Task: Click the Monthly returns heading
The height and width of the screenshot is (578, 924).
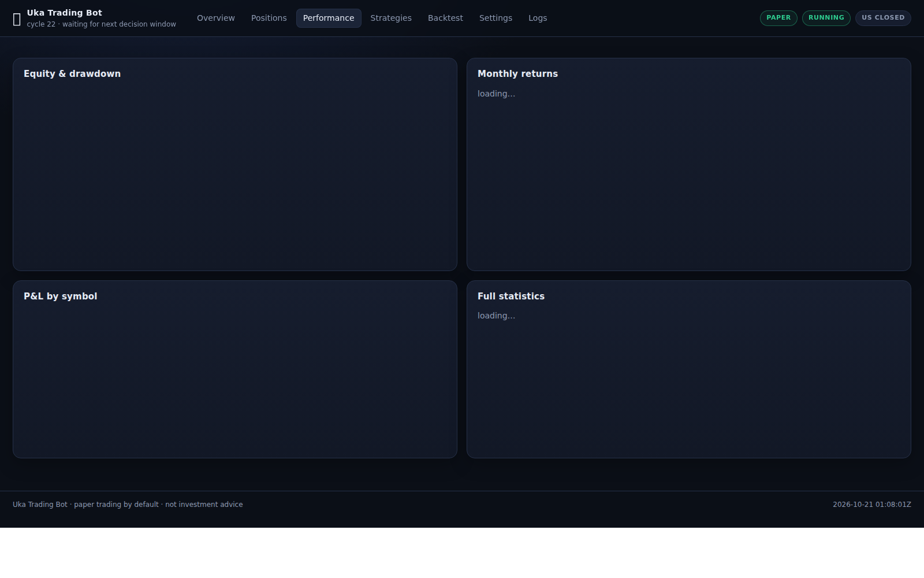Action: point(517,74)
